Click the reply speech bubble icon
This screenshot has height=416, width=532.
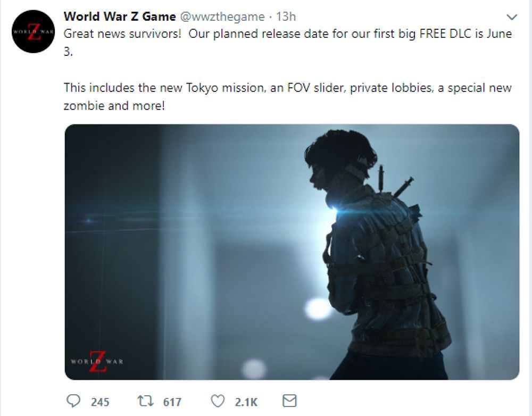pos(73,401)
